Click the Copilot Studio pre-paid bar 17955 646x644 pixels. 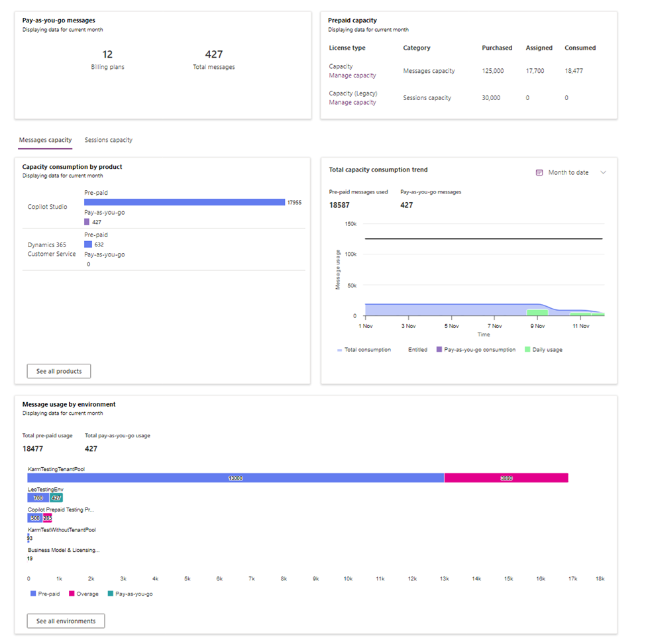point(185,202)
